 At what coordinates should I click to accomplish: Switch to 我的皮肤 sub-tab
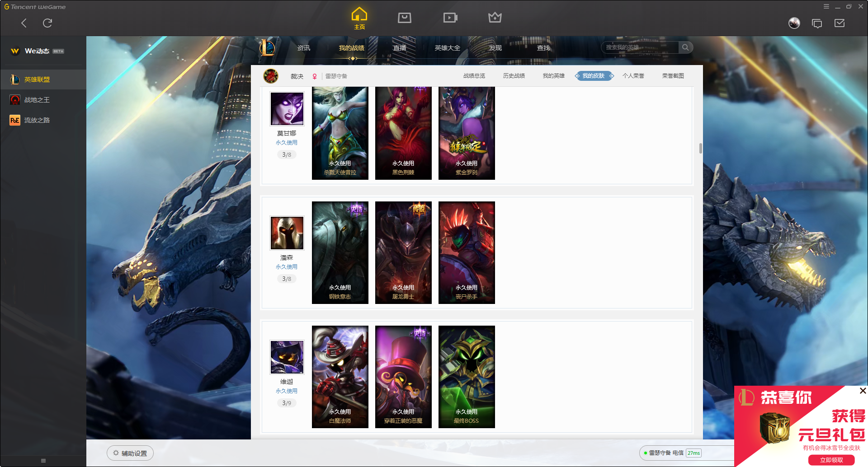[x=594, y=76]
